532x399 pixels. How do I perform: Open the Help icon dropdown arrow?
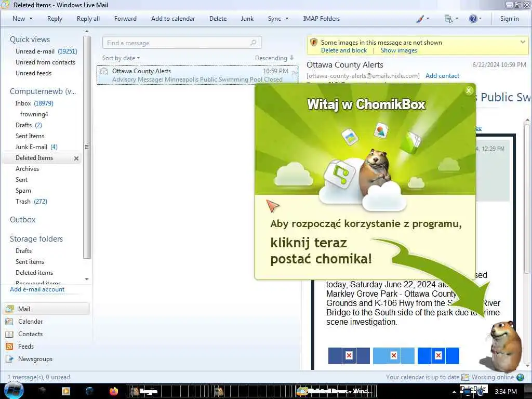(x=480, y=19)
